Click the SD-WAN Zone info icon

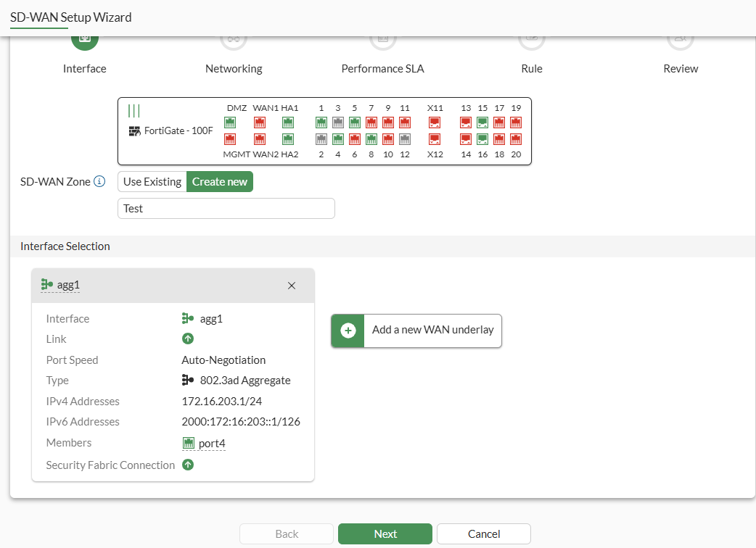pos(99,182)
